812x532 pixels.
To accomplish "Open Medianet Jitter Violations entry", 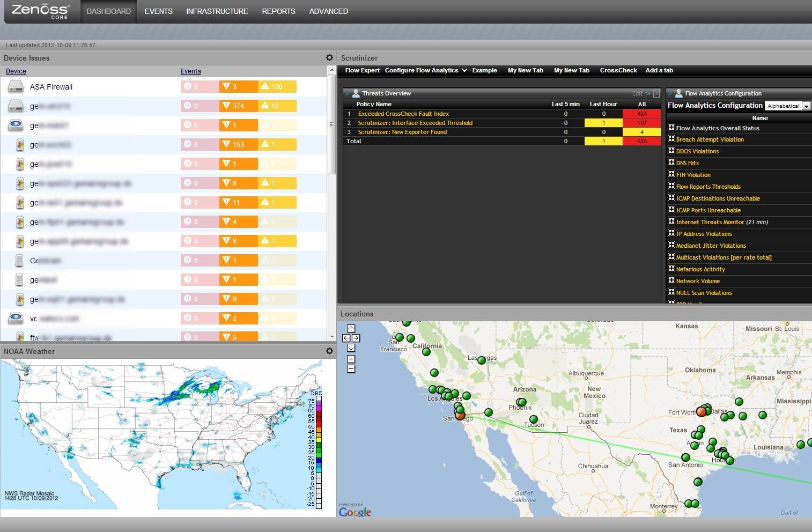I will point(711,246).
